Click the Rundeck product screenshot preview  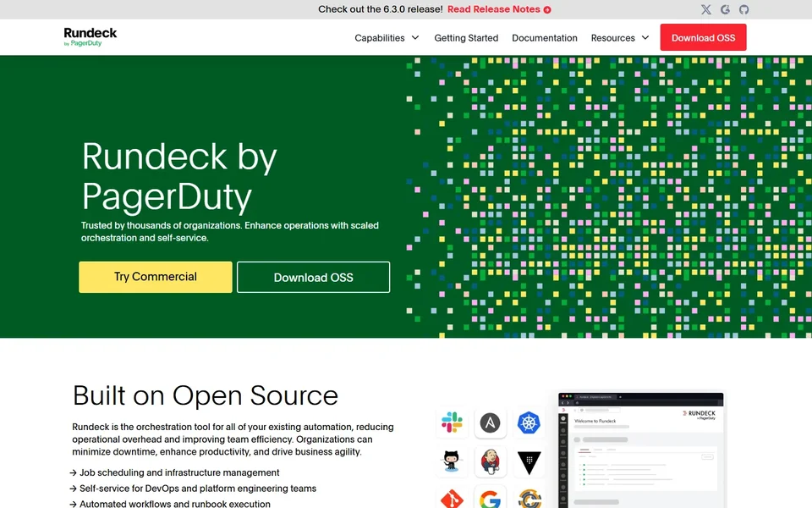640,450
